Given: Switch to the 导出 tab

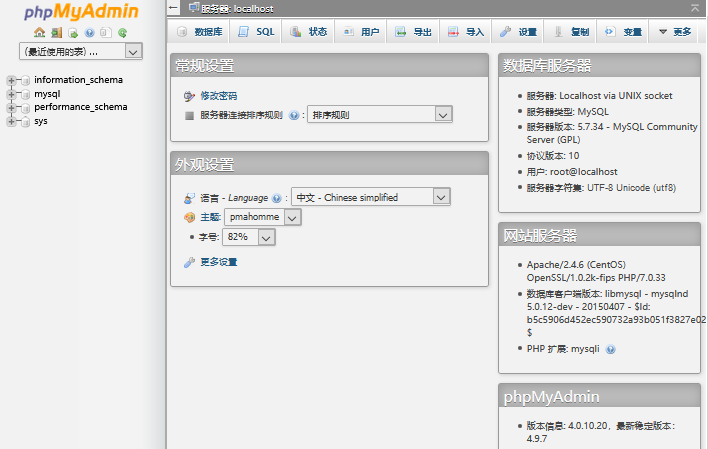Looking at the screenshot, I should (413, 32).
